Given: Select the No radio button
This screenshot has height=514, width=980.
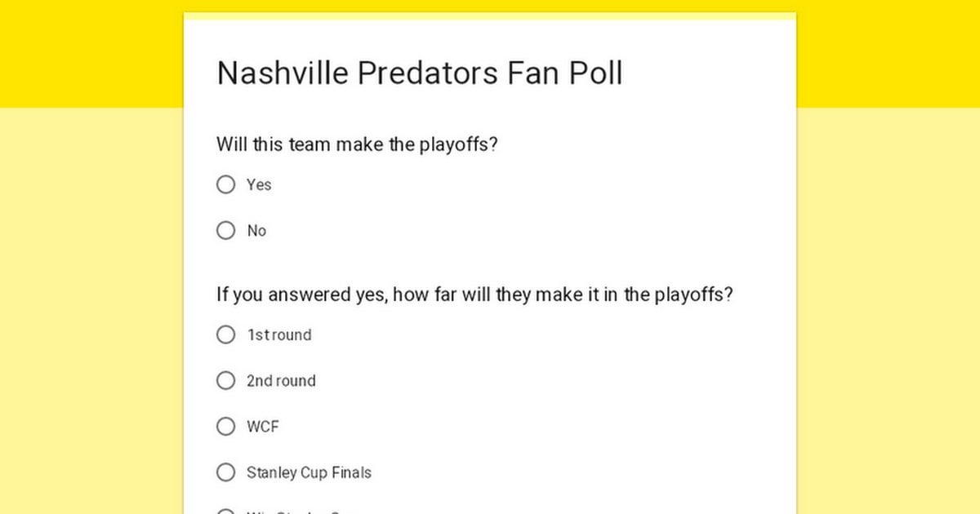Looking at the screenshot, I should point(226,231).
